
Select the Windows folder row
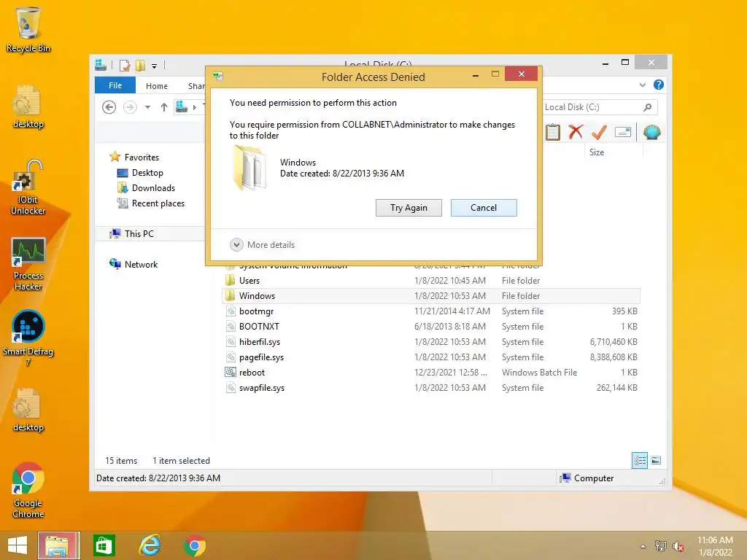coord(431,296)
